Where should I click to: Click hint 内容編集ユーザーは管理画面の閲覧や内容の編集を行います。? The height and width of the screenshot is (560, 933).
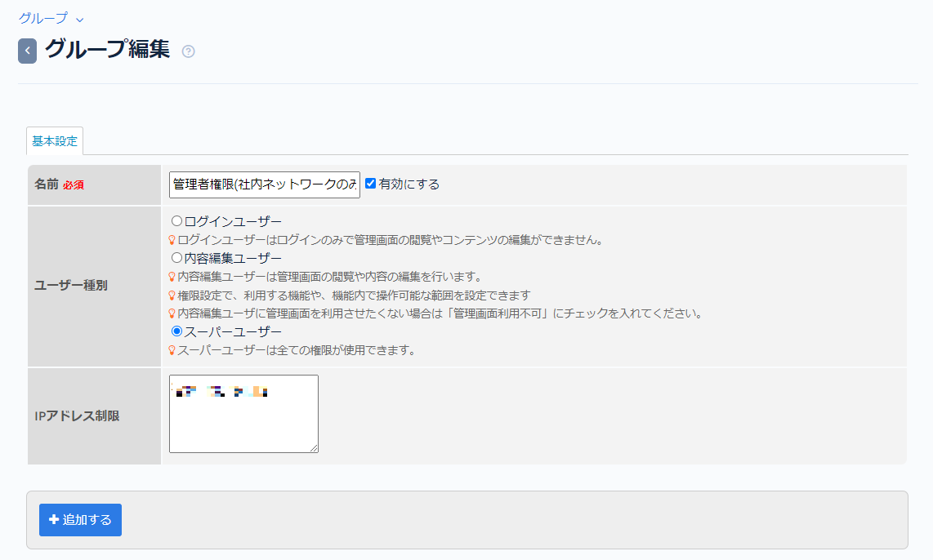click(330, 277)
